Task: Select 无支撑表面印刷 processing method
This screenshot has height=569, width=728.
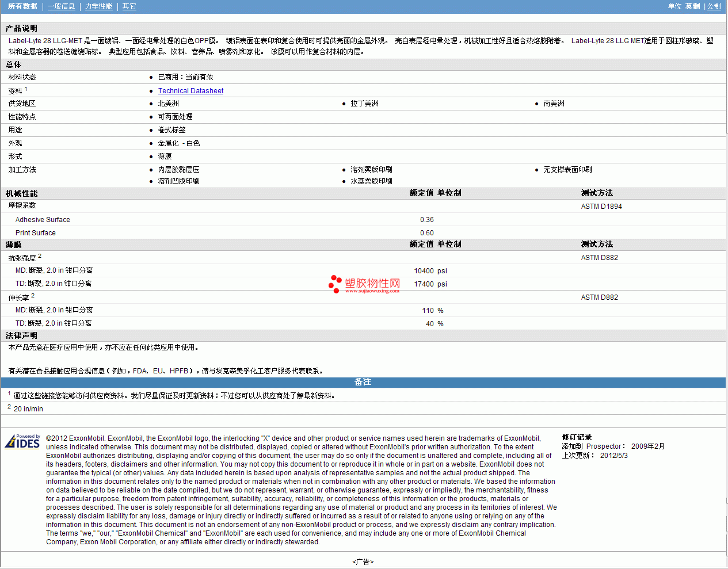Action: coord(568,170)
